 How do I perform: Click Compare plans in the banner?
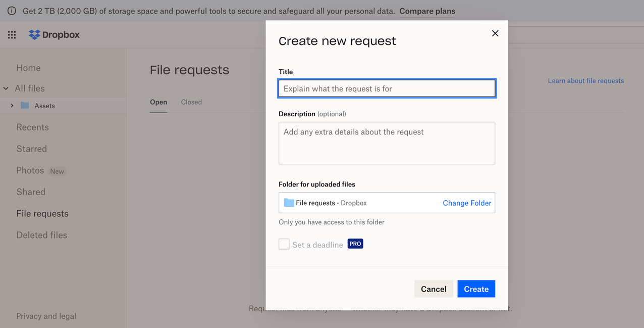427,11
